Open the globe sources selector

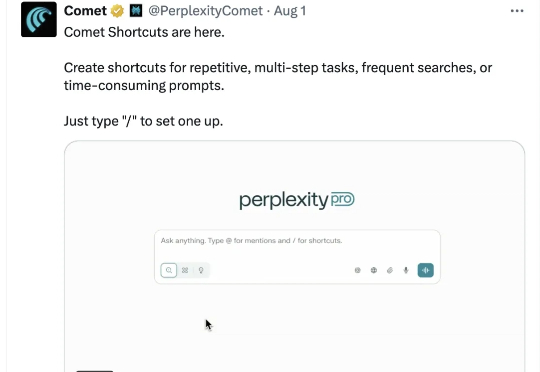click(374, 270)
